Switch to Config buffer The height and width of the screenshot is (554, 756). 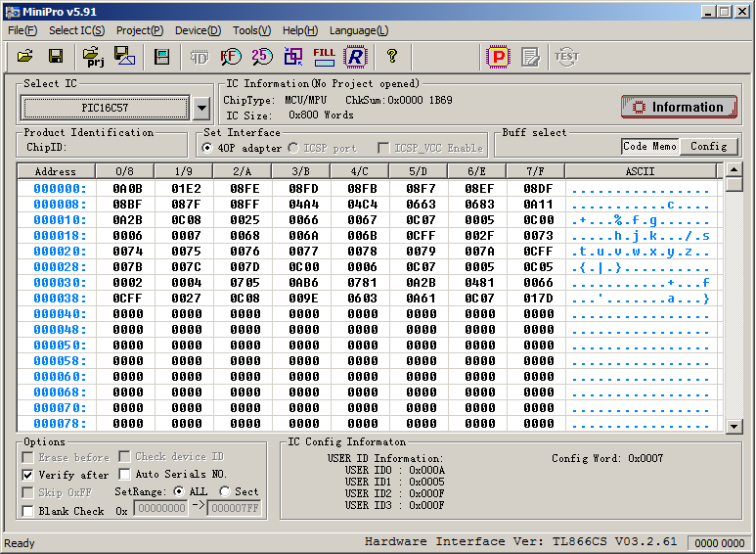tap(708, 146)
